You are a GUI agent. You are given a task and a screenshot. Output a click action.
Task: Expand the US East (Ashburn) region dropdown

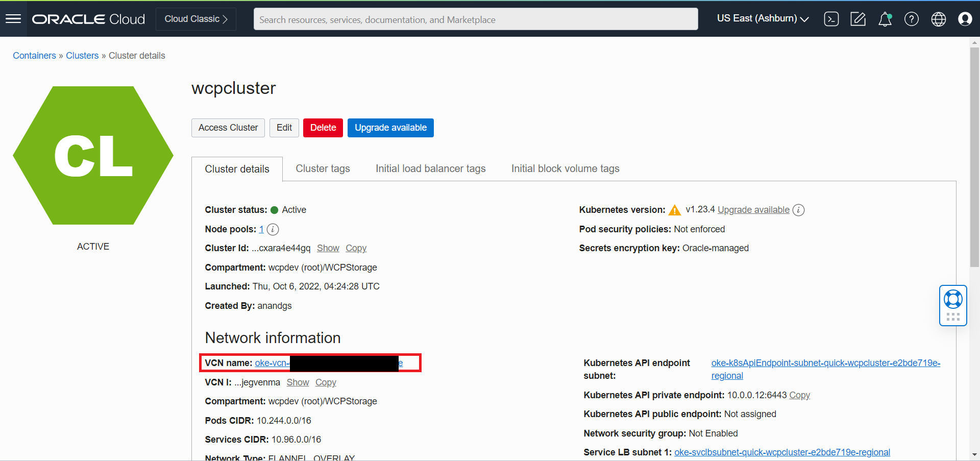point(763,18)
